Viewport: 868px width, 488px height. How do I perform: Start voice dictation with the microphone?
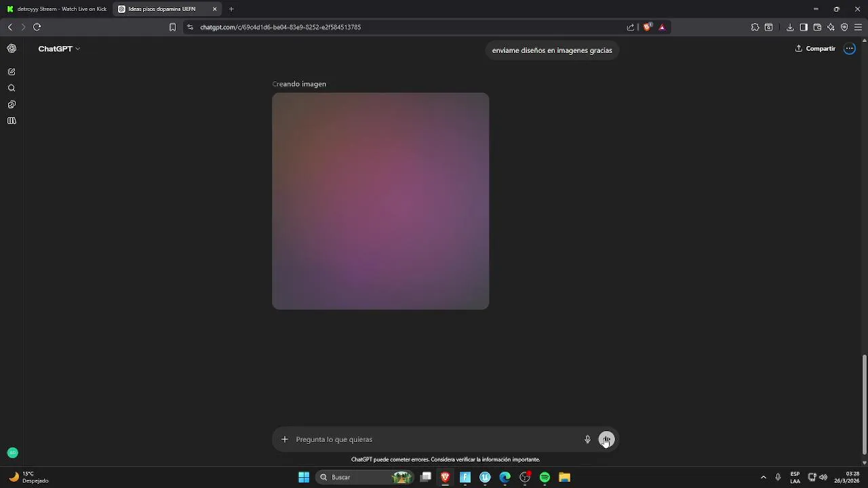[587, 439]
